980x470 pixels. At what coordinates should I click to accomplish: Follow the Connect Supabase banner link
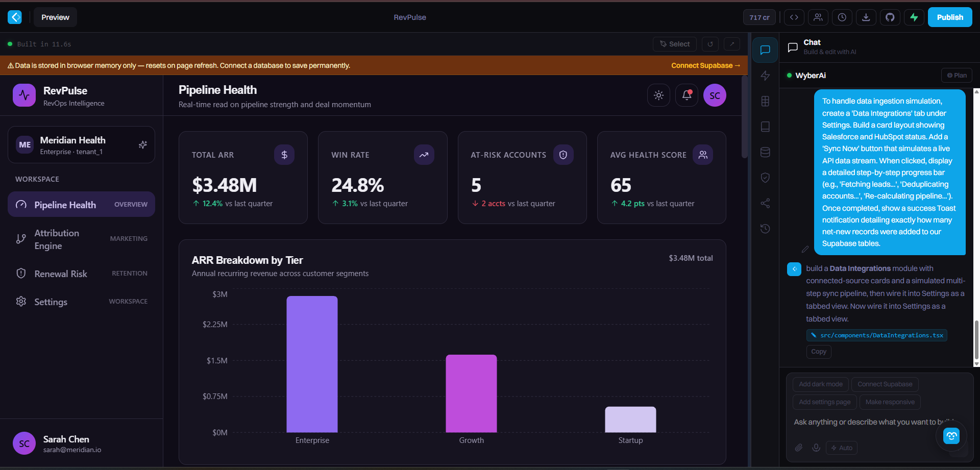tap(705, 66)
